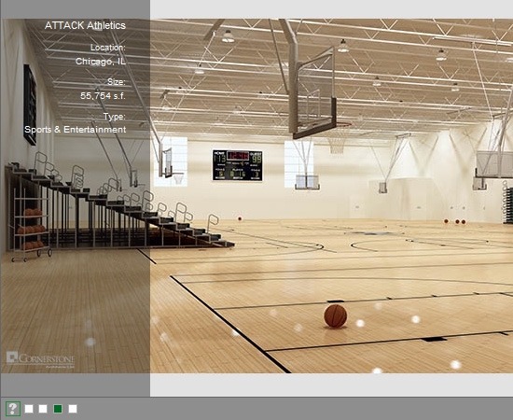This screenshot has width=513, height=420.
Task: Click the three basketballs by far wall
Action: pos(455,221)
